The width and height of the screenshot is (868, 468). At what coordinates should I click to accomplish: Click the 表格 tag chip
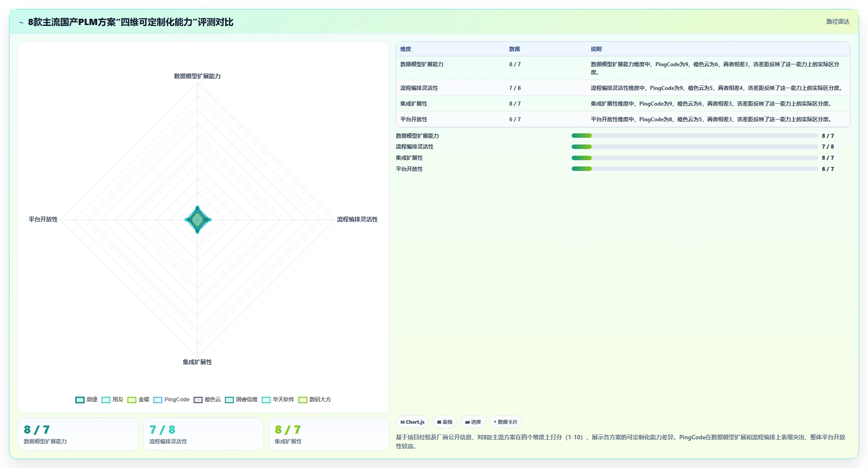445,422
